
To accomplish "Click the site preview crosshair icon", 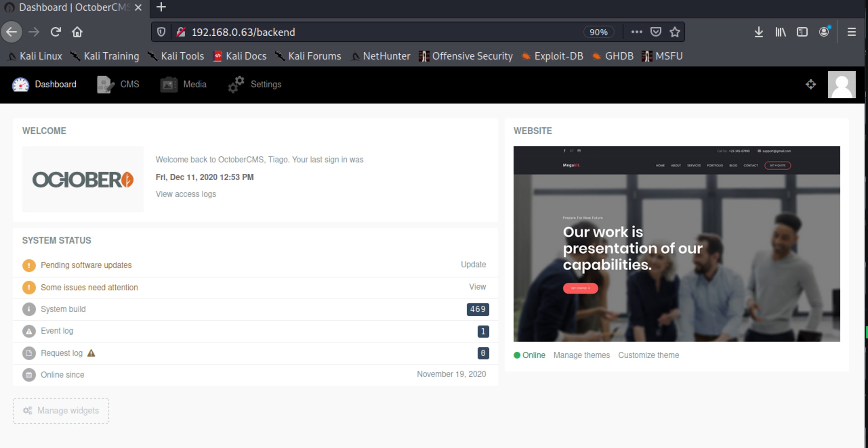I will [x=810, y=84].
